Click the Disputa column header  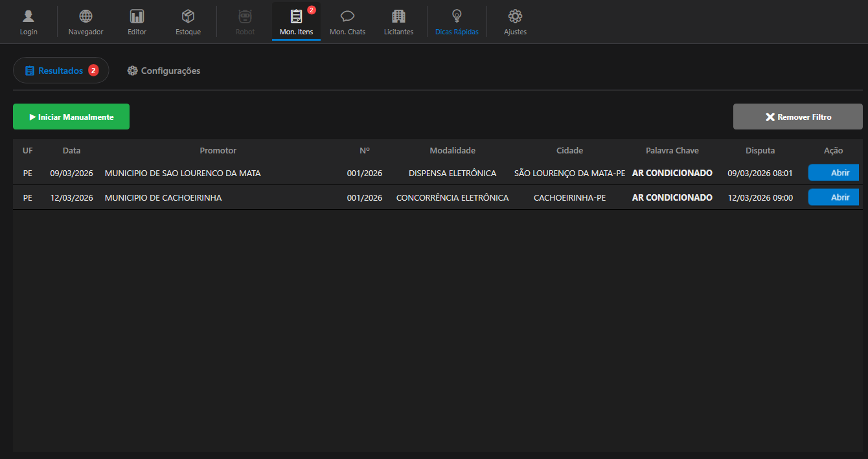(760, 150)
